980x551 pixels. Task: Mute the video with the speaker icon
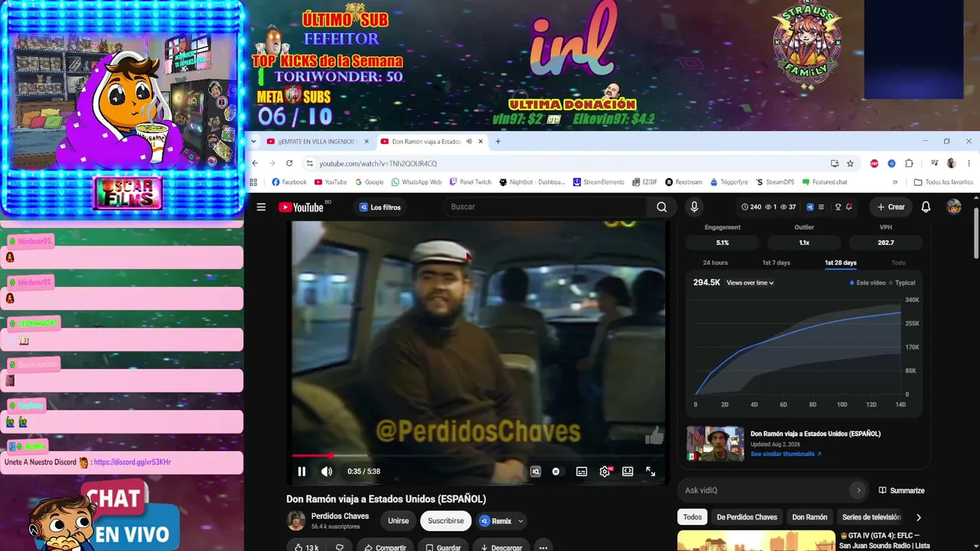[x=327, y=471]
